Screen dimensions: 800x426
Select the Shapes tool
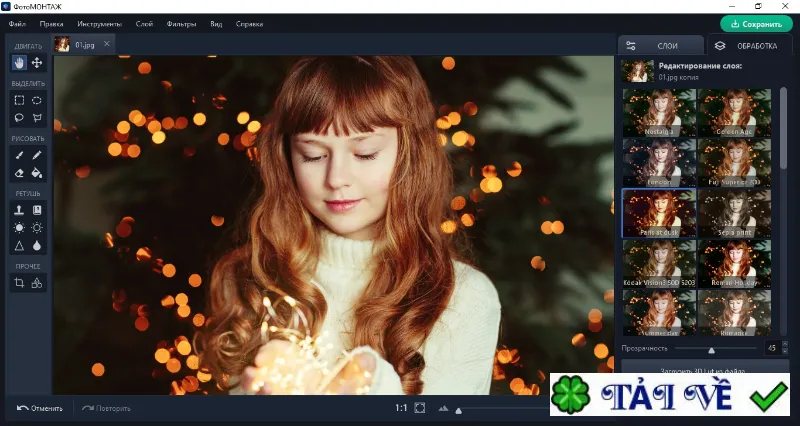click(37, 283)
